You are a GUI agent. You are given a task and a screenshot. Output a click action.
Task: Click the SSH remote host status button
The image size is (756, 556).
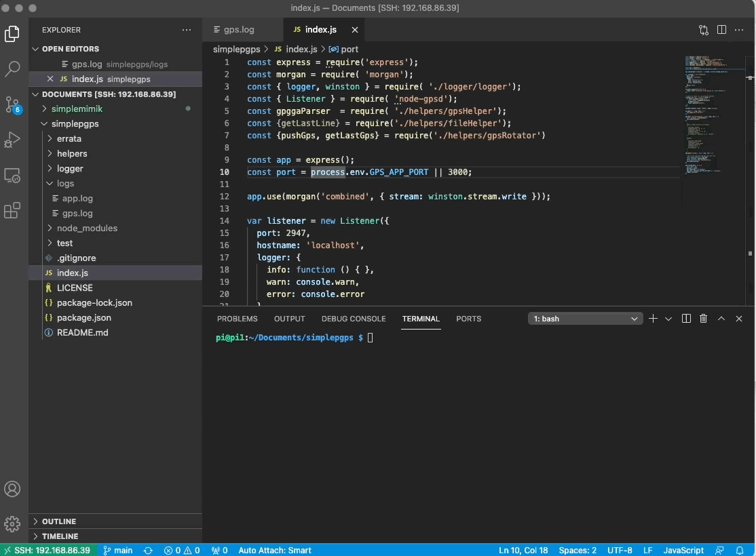(x=48, y=550)
